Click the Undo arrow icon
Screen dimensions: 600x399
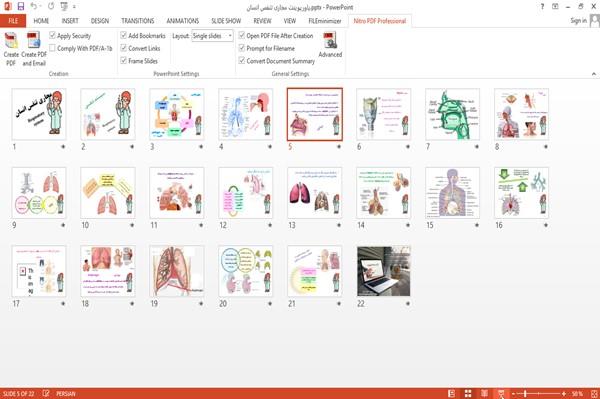[x=34, y=7]
